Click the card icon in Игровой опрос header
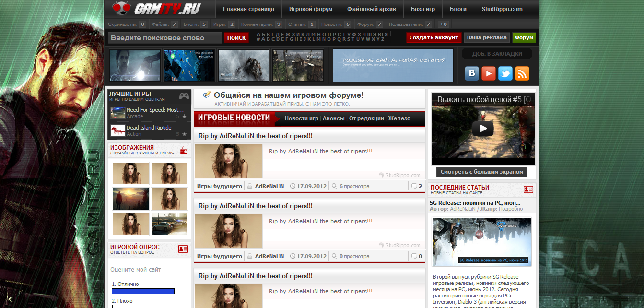 tap(183, 249)
